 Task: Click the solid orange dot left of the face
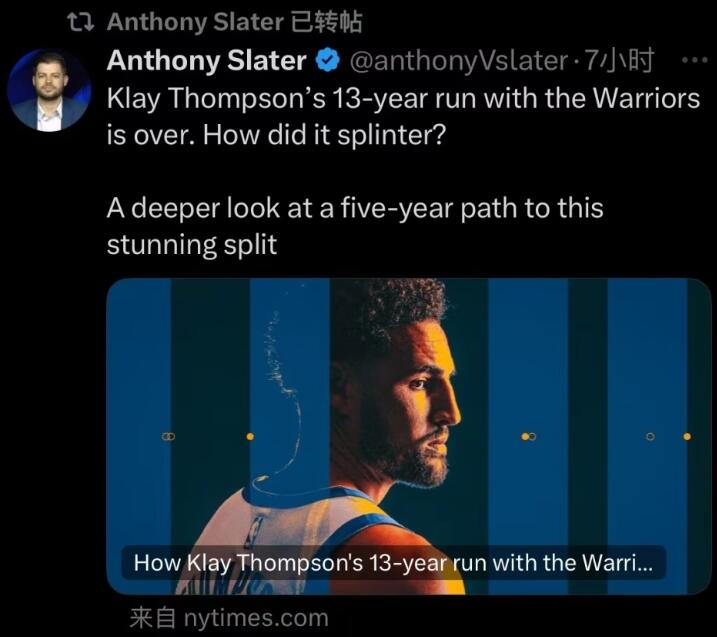point(250,436)
